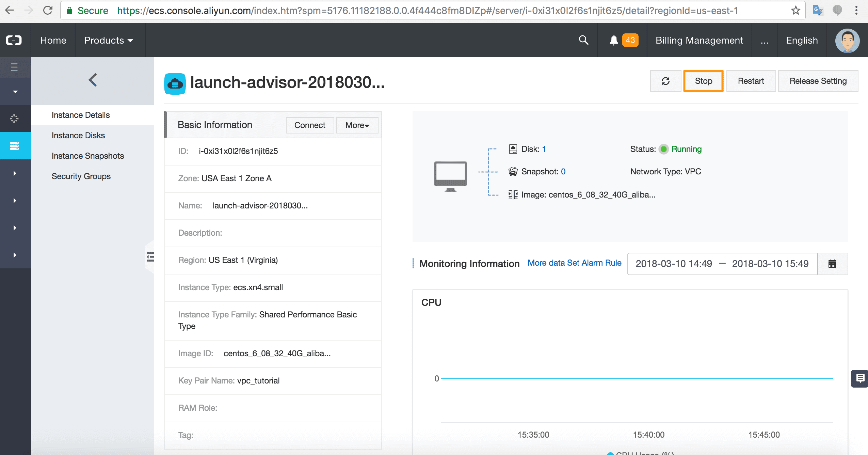Click the dotted circle sidebar icon
Screen dimensions: 868x455
14,119
